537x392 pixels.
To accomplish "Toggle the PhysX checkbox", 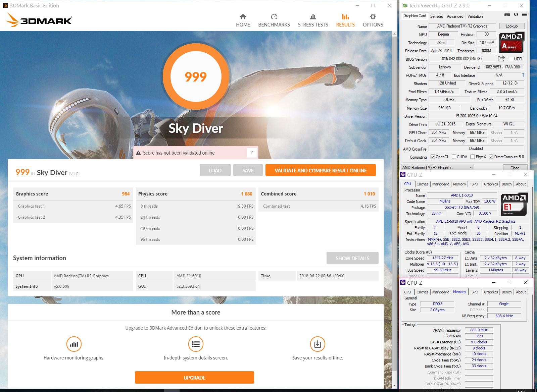I will 473,157.
